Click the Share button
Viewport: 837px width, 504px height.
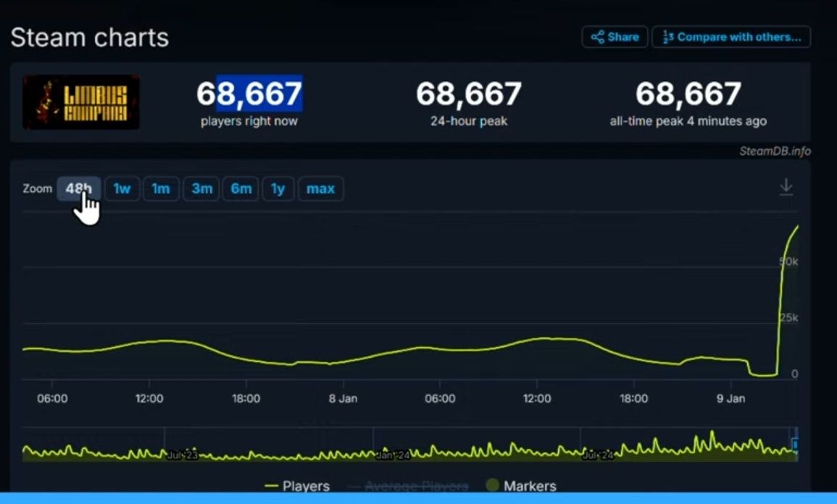615,37
